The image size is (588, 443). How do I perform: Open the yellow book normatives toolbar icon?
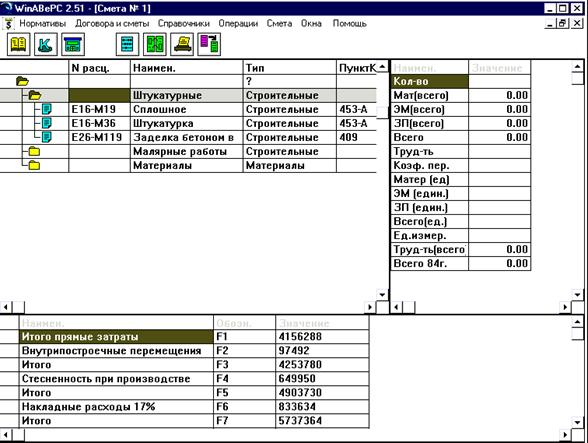18,45
